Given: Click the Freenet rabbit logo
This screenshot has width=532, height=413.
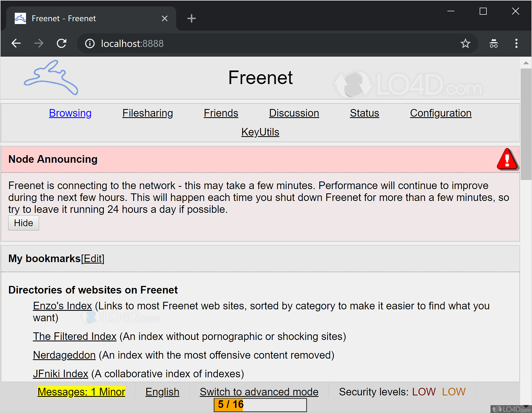Looking at the screenshot, I should 51,78.
